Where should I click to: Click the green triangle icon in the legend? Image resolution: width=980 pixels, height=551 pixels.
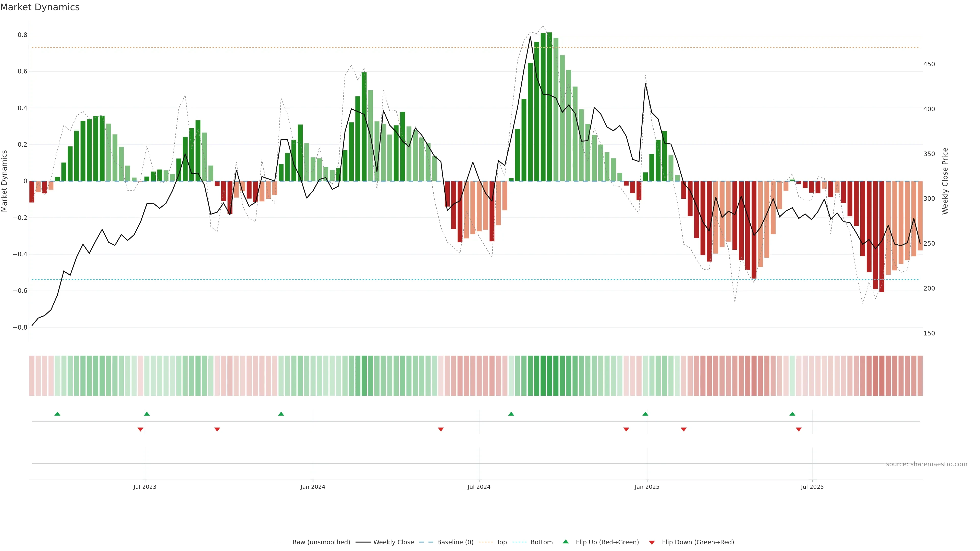566,542
